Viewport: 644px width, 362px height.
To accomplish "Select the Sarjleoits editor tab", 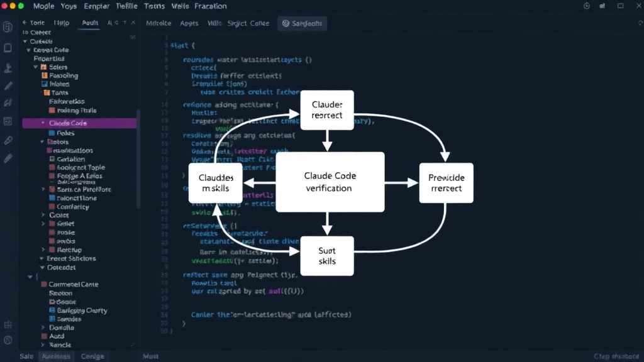I will (302, 23).
